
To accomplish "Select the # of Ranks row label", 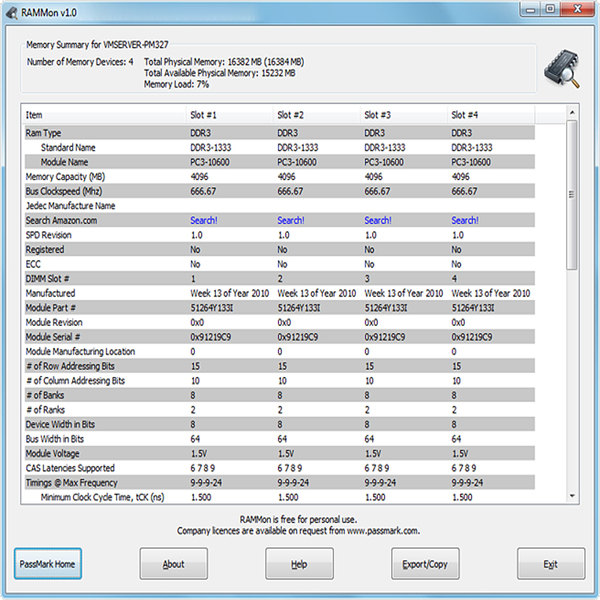I will 45,410.
